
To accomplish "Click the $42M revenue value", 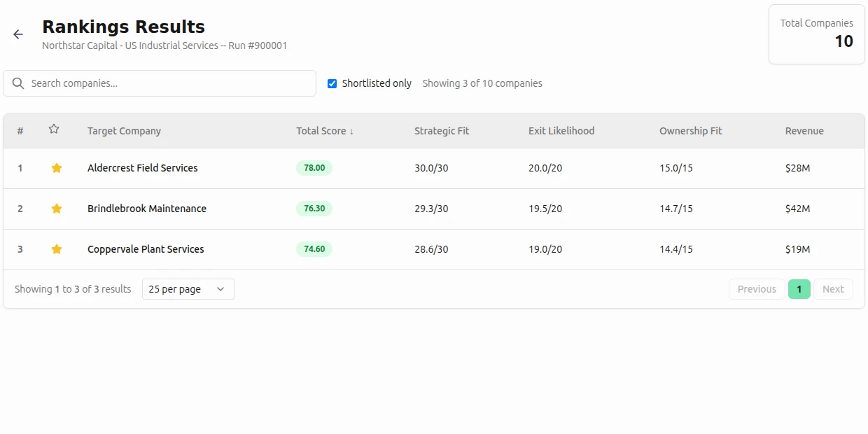I will (797, 209).
